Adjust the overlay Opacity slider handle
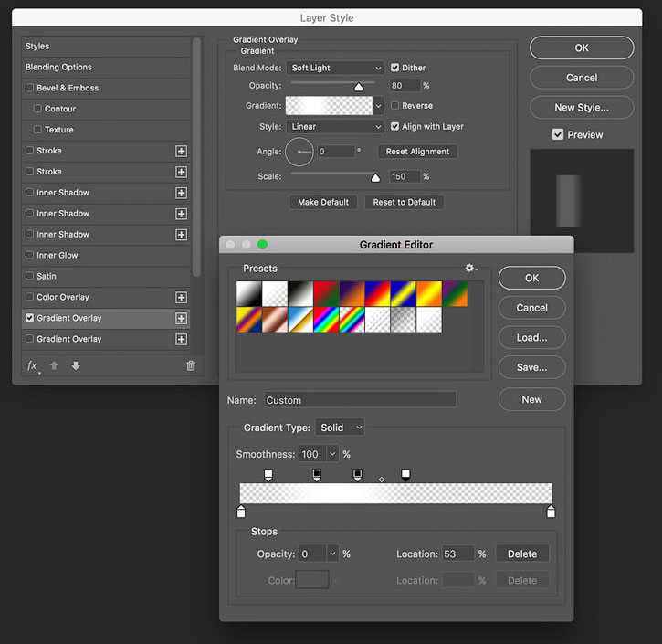 [359, 87]
